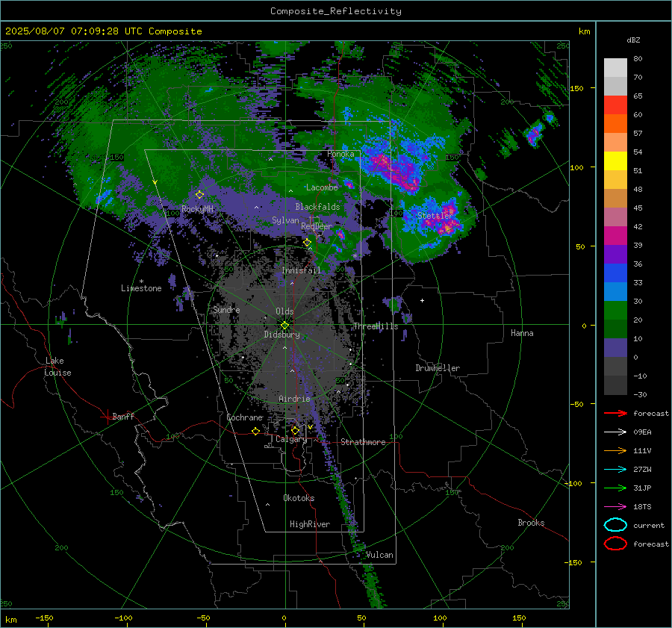Click the ThreeHills label

click(x=376, y=326)
